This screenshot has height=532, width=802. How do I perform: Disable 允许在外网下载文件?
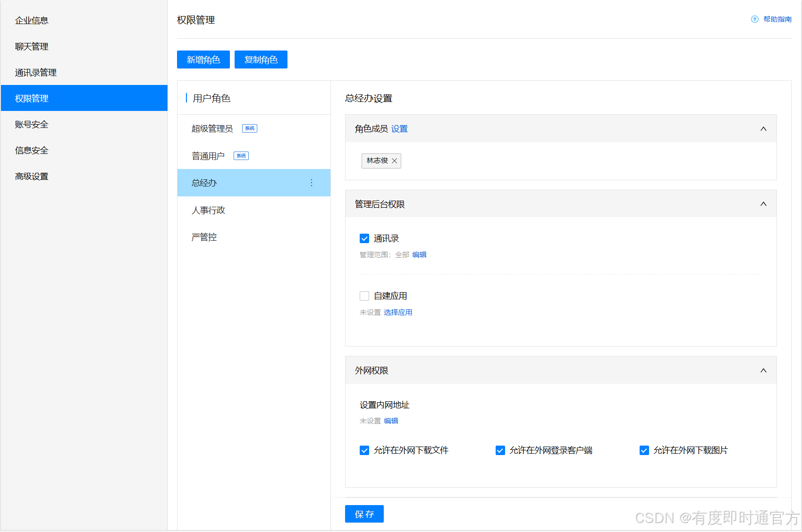364,450
